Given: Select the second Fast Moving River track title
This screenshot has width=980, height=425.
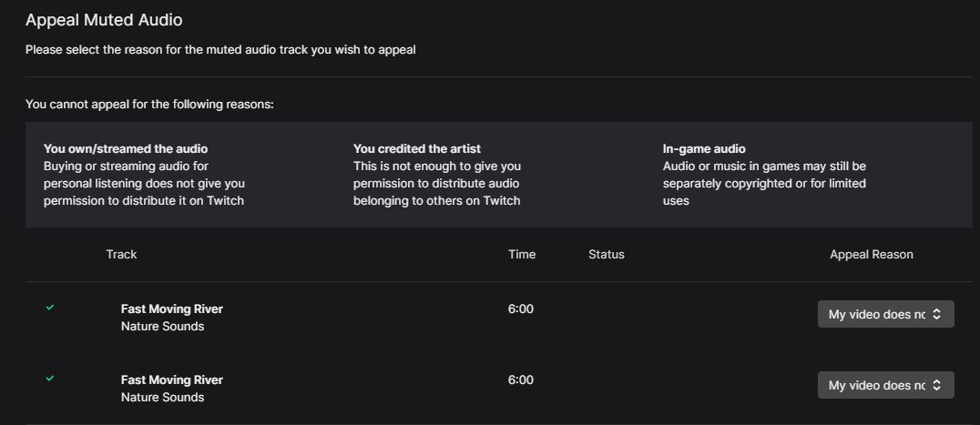Looking at the screenshot, I should tap(171, 379).
